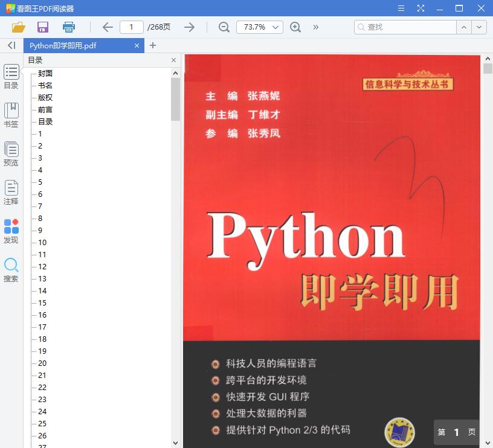
Task: Zoom in with the plus magnifier
Action: point(295,27)
